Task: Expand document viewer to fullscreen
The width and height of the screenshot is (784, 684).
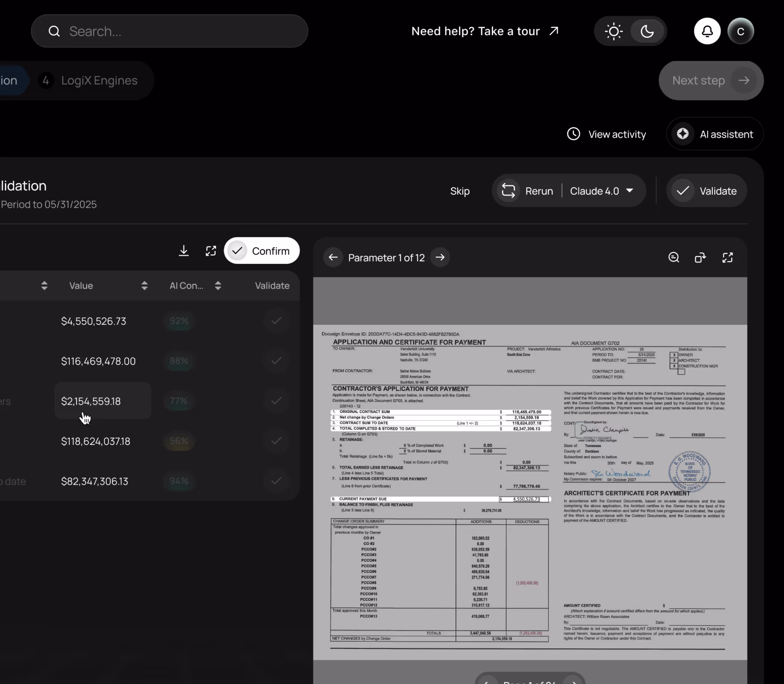Action: click(x=727, y=258)
